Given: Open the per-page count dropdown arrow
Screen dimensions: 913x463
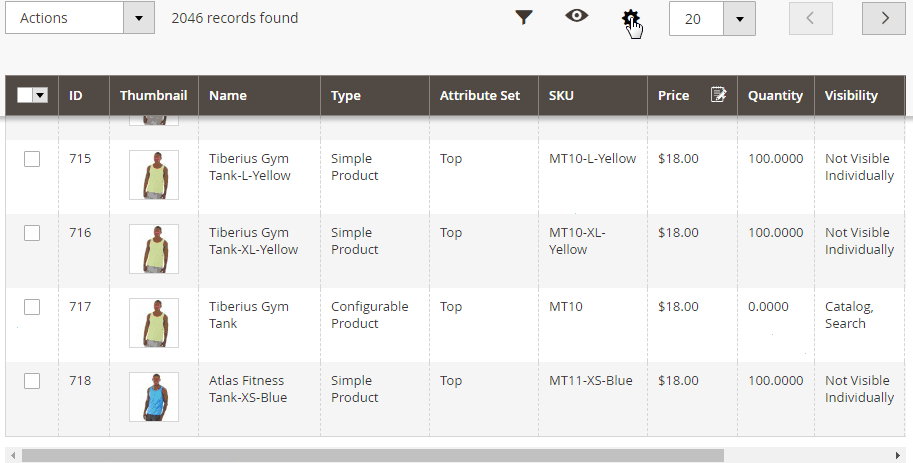Looking at the screenshot, I should click(x=739, y=19).
